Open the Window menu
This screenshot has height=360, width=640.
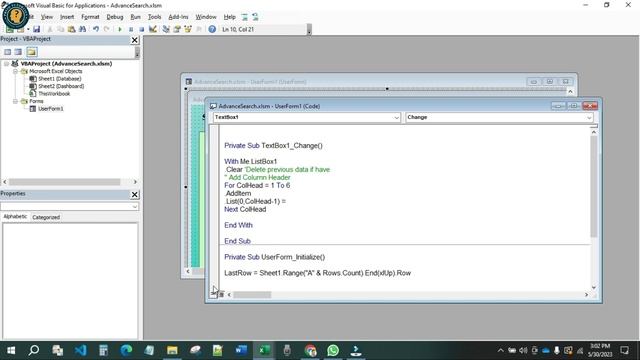tap(206, 17)
